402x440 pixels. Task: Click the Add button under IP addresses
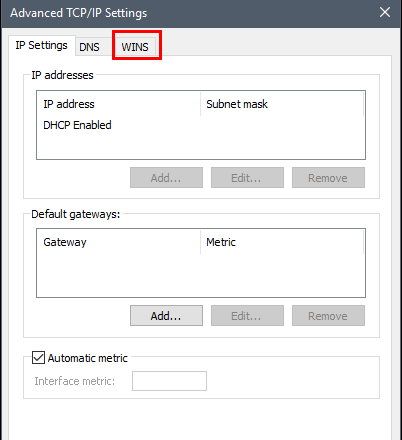(x=166, y=178)
